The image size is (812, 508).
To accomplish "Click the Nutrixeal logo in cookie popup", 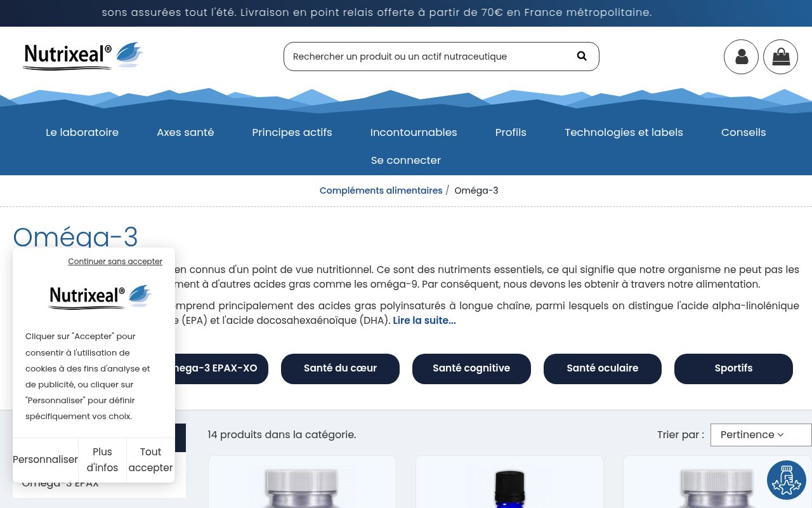I will [100, 296].
